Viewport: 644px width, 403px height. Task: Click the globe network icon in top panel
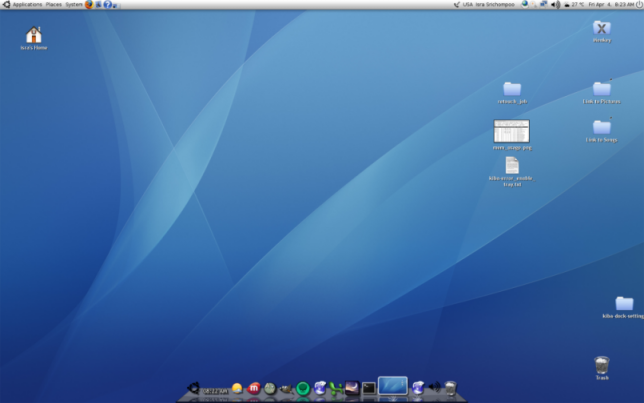(x=524, y=4)
